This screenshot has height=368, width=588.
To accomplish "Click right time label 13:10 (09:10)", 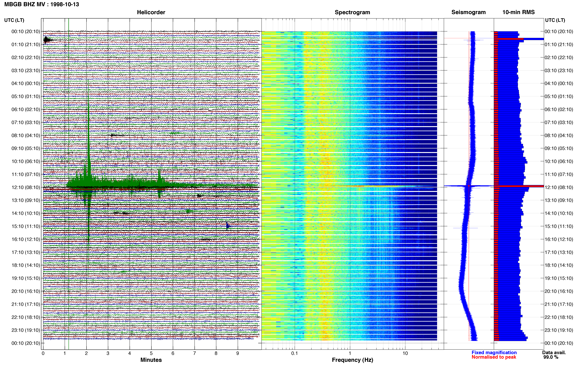I will pos(559,200).
